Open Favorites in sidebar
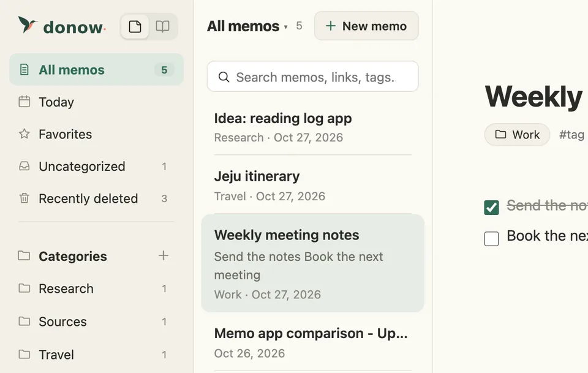Image resolution: width=588 pixels, height=373 pixels. (x=96, y=134)
